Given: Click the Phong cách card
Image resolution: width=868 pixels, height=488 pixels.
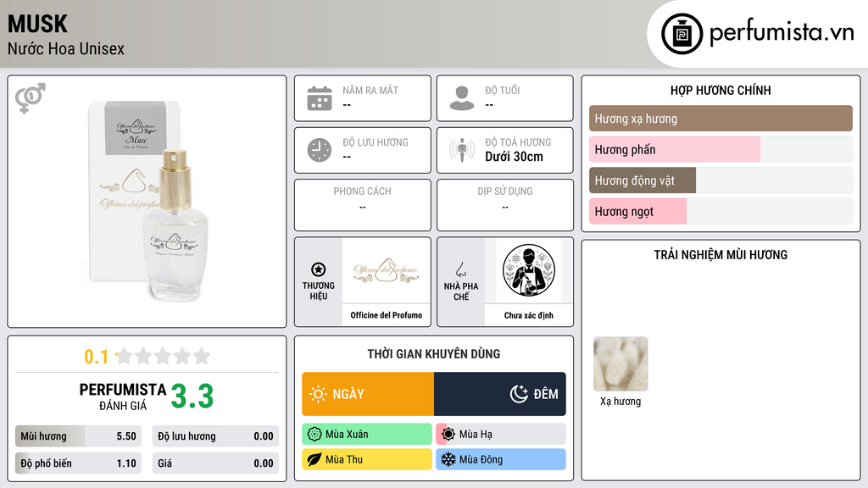Looking at the screenshot, I should (x=363, y=205).
